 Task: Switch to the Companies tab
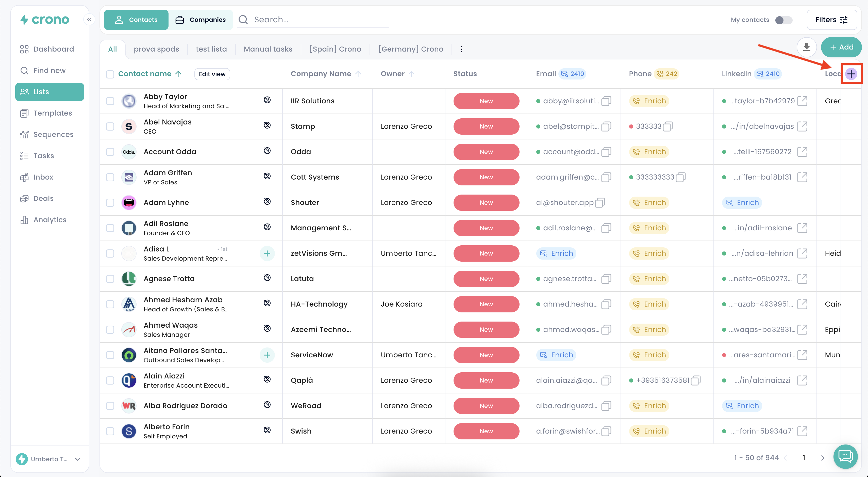click(201, 20)
